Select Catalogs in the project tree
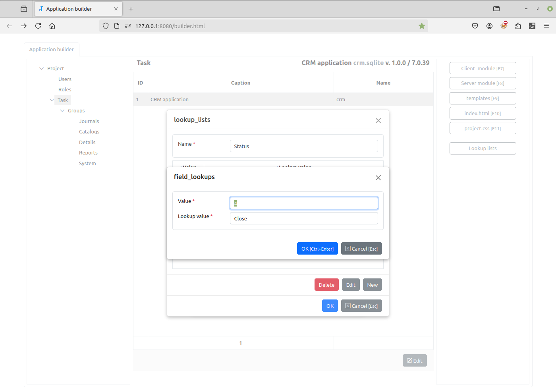 89,131
